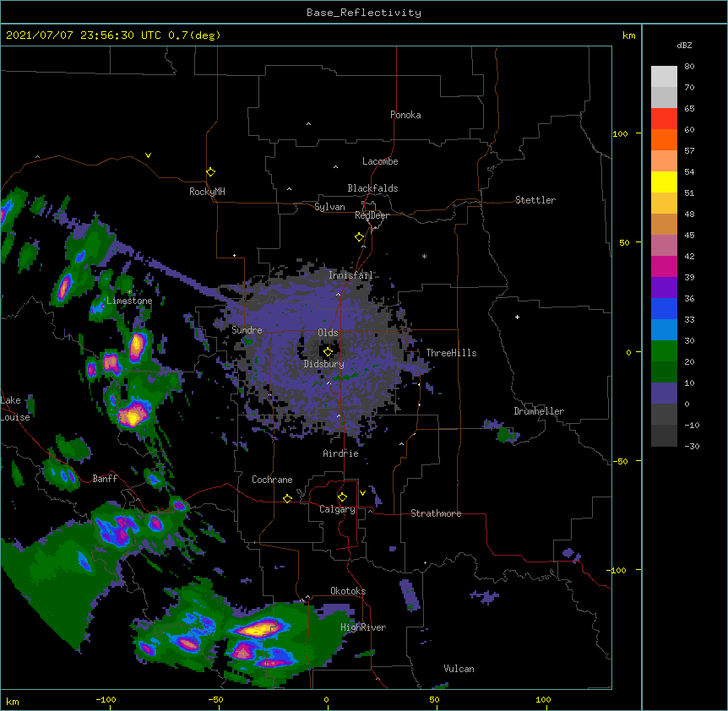The image size is (728, 711).
Task: Click the Lake Louise label
Action: point(15,409)
